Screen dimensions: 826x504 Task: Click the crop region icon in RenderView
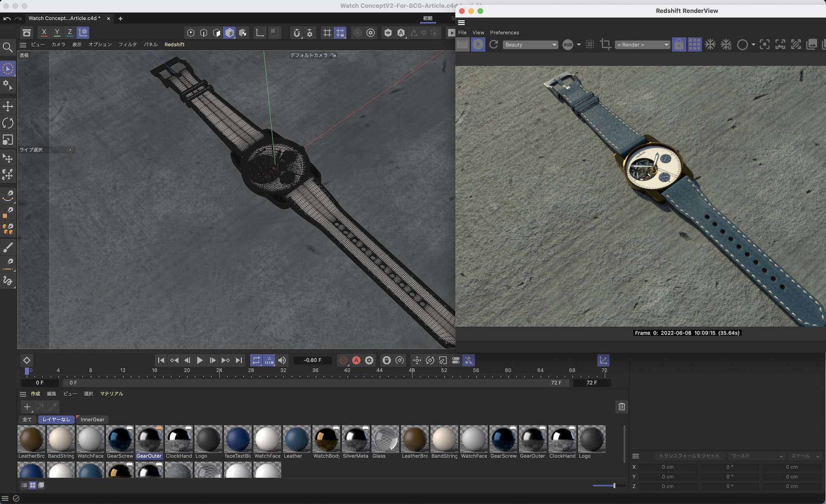point(605,45)
